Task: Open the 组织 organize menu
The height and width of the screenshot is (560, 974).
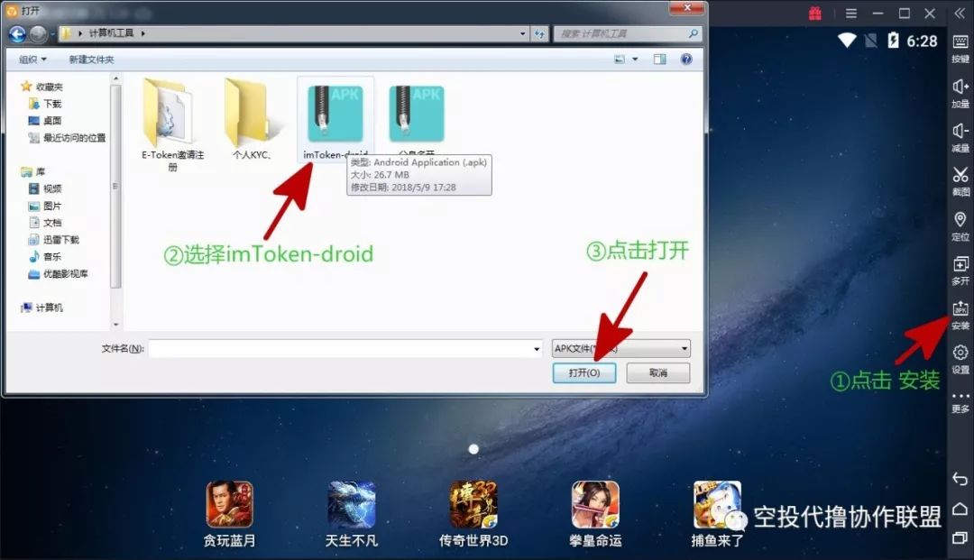Action: [33, 60]
